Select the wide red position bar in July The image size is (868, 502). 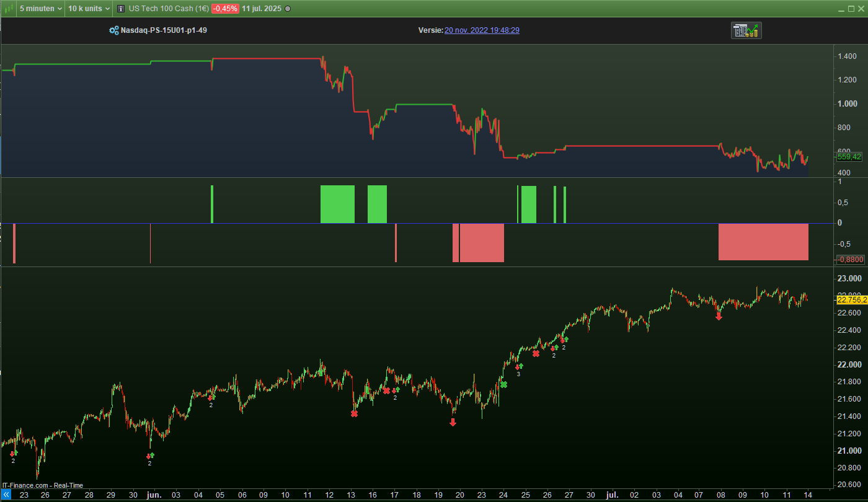(763, 242)
